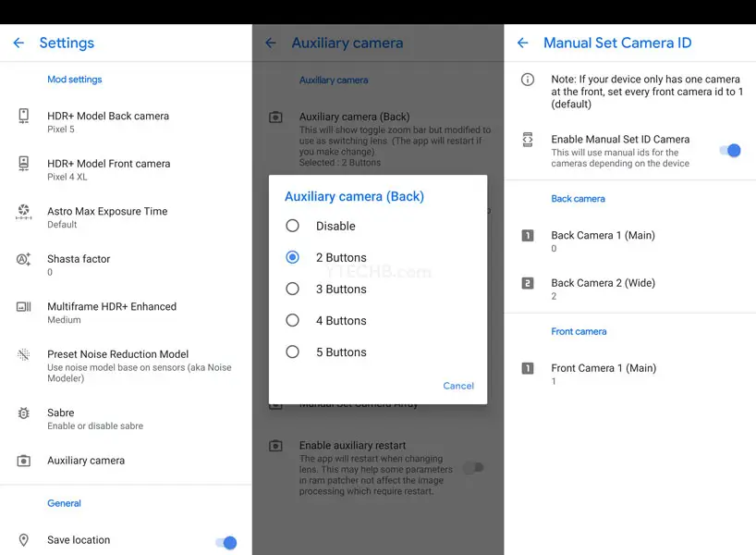The image size is (756, 555).
Task: Choose the 3 Buttons radio option
Action: tap(293, 289)
